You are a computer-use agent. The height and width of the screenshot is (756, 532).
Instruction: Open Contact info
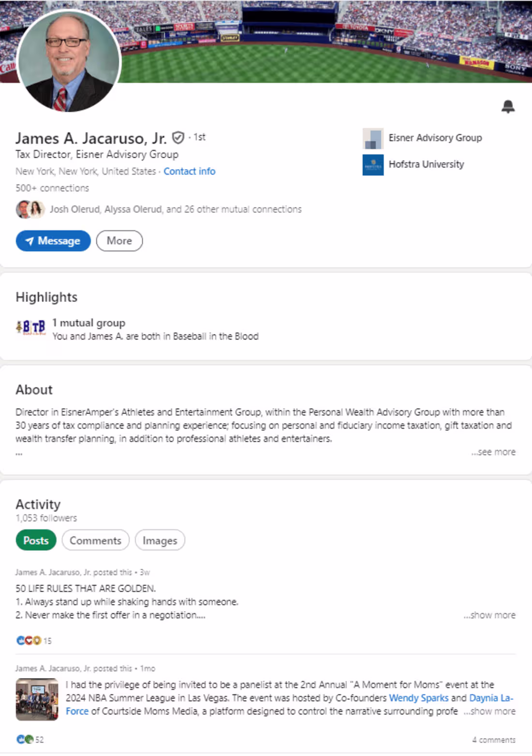click(x=189, y=171)
